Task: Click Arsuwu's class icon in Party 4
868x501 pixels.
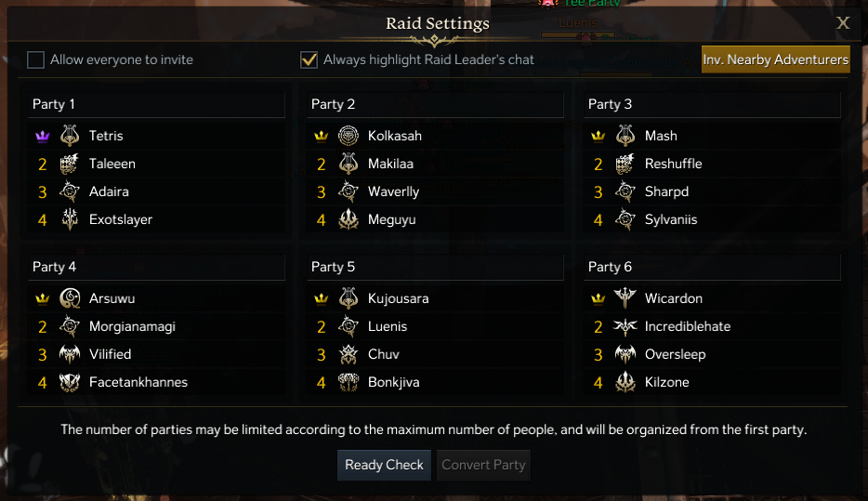Action: click(71, 298)
